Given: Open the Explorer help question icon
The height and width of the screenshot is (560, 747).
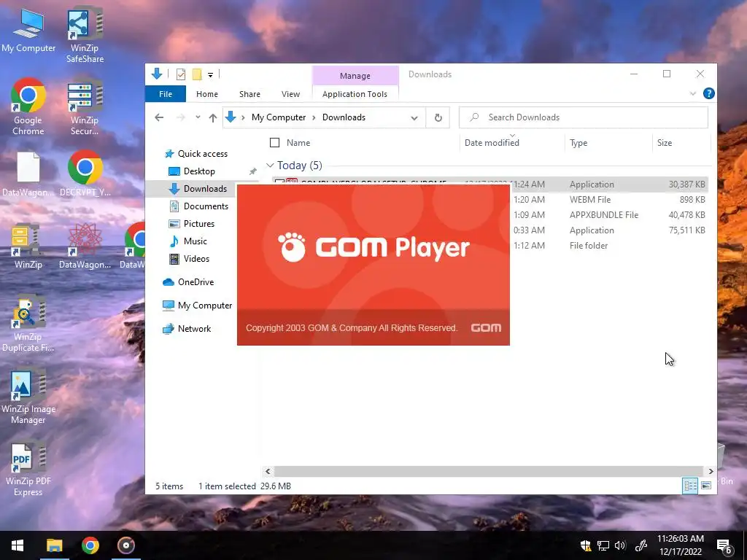Looking at the screenshot, I should [708, 94].
